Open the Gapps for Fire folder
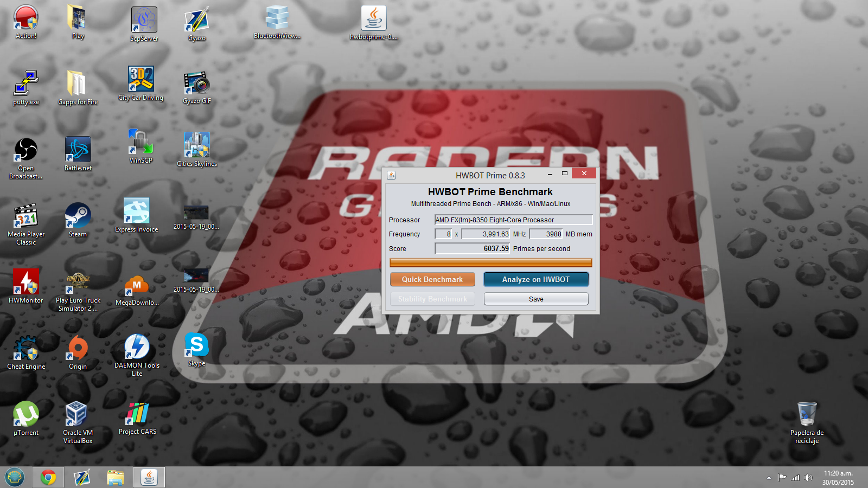 tap(78, 88)
